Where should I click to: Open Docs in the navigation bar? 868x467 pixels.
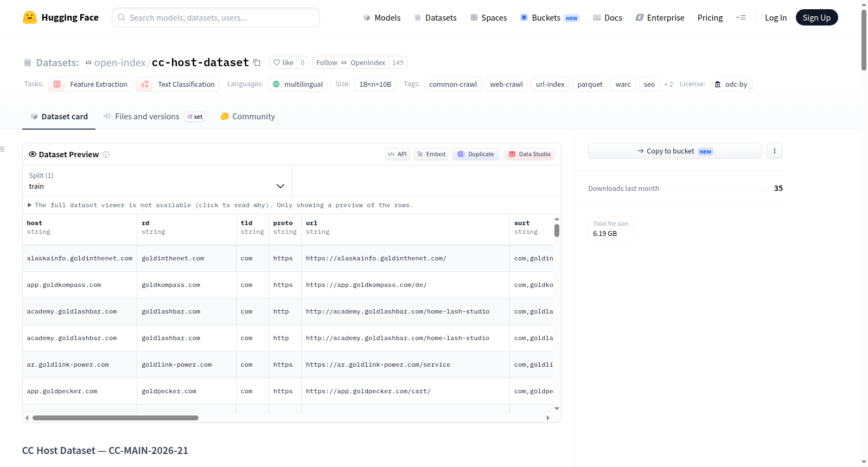pyautogui.click(x=607, y=17)
